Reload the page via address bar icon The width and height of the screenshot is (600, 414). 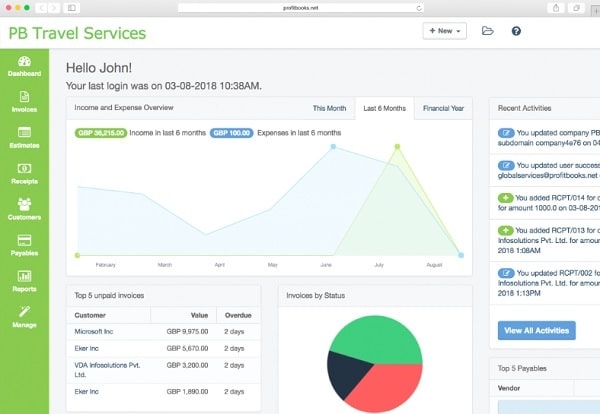pyautogui.click(x=419, y=8)
